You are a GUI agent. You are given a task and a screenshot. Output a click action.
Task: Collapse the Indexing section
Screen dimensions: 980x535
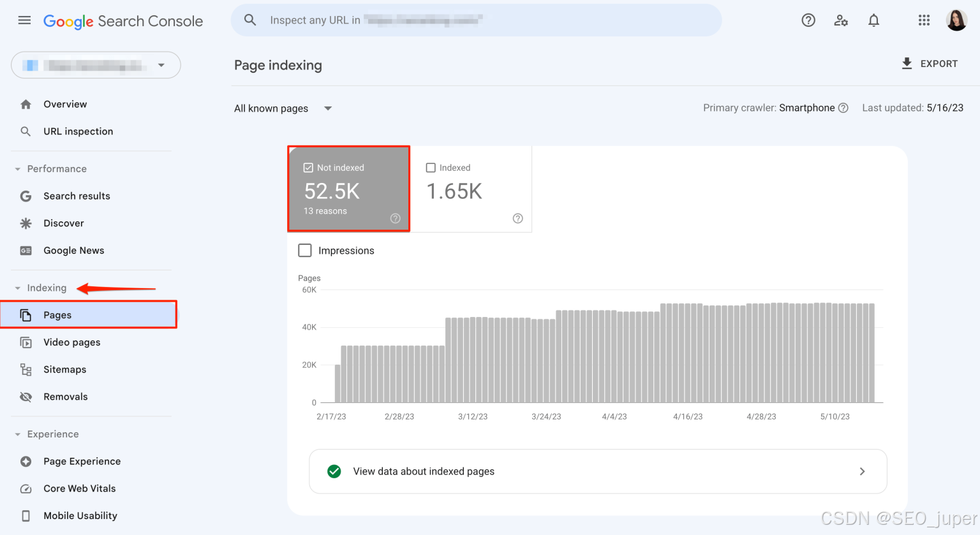click(x=18, y=288)
